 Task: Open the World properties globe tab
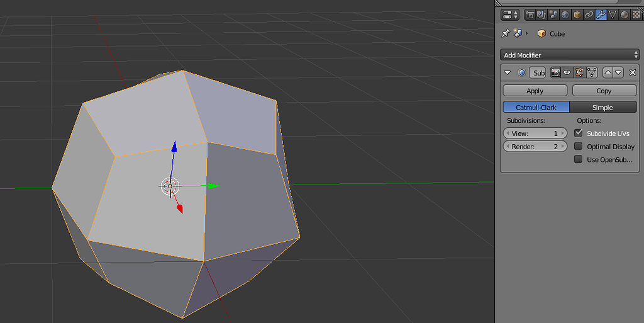565,15
